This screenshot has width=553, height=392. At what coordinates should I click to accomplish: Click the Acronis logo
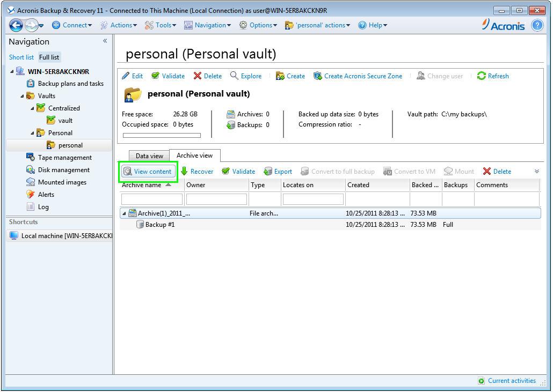coord(503,25)
